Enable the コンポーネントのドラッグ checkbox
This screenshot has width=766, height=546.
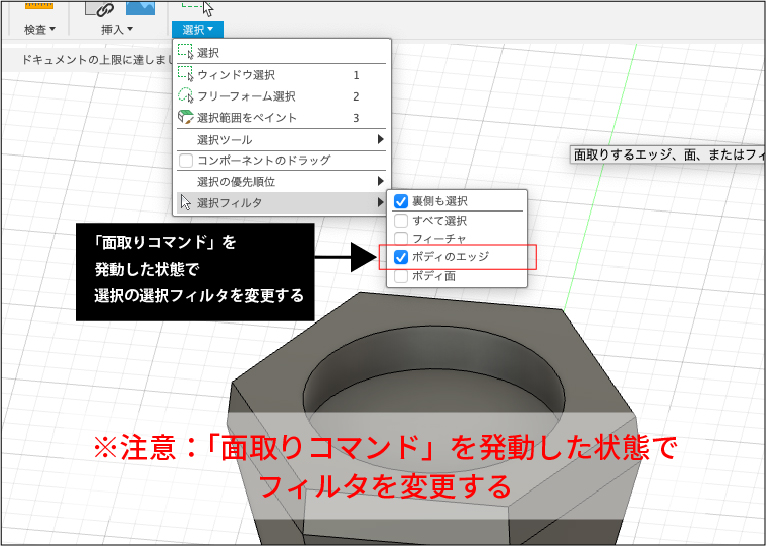[185, 160]
